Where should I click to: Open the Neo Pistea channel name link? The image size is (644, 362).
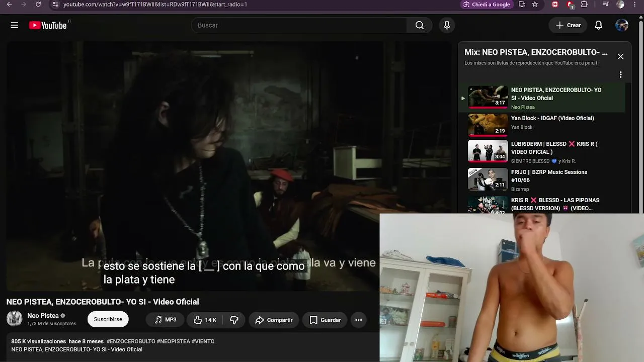tap(43, 316)
